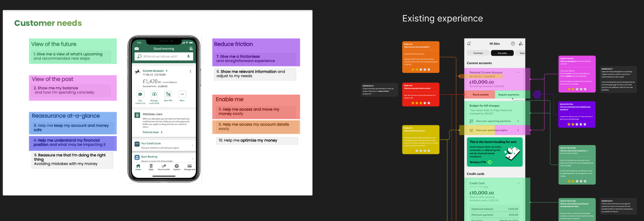Click the green promo card illustration
644x221 pixels.
tap(512, 153)
